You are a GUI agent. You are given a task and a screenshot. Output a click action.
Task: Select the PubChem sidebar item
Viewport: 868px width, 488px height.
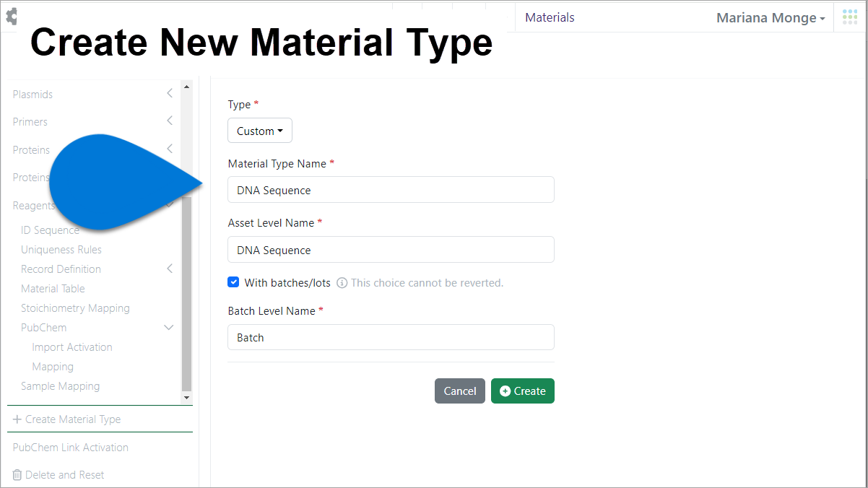click(x=43, y=328)
